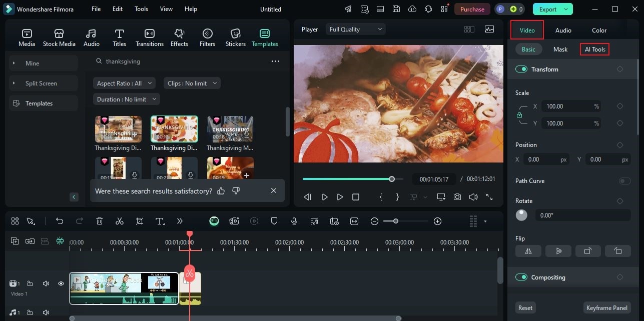644x321 pixels.
Task: Switch to the Color tab
Action: coord(599,30)
